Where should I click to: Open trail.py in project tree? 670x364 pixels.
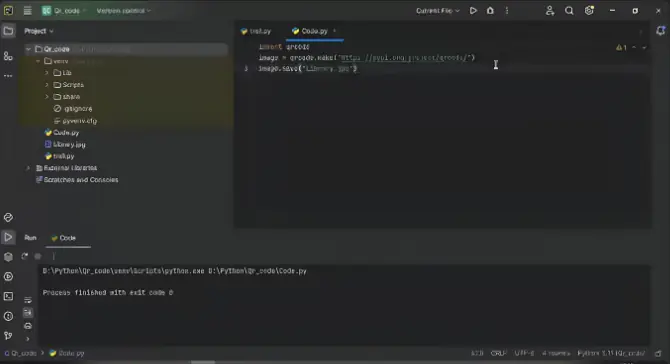[x=59, y=156]
